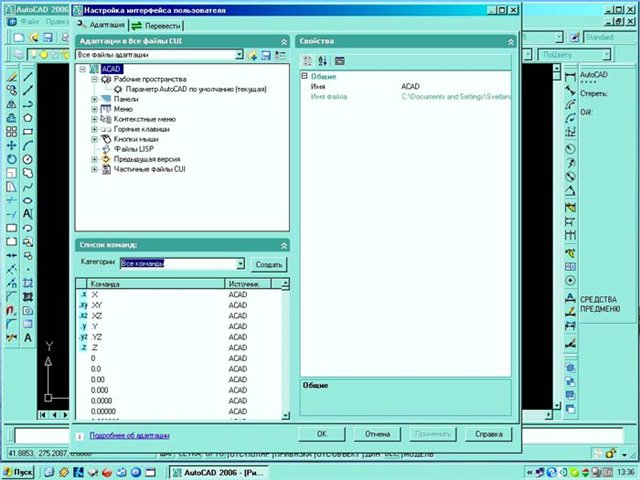The image size is (640, 480).
Task: Open the Все файлы адаптации dropdown
Action: pos(240,55)
